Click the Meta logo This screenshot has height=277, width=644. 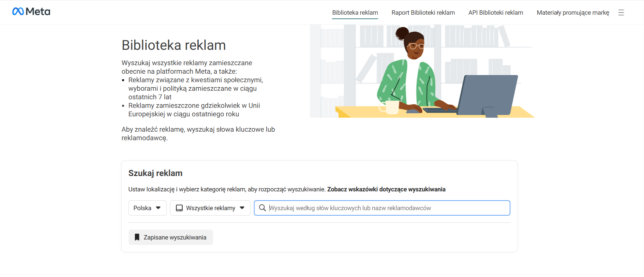point(31,12)
